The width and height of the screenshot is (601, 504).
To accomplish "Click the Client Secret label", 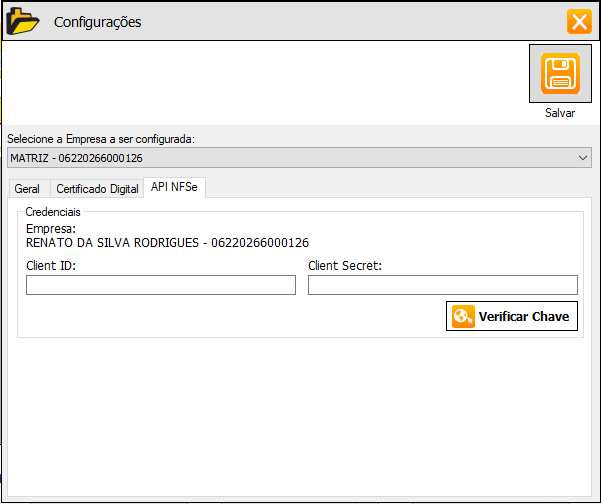I will pyautogui.click(x=345, y=266).
